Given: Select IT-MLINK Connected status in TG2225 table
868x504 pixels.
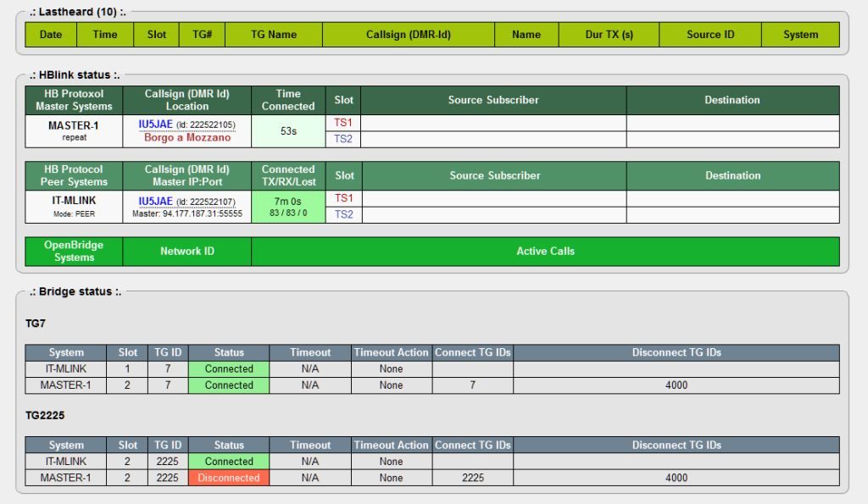Looking at the screenshot, I should pyautogui.click(x=229, y=462).
